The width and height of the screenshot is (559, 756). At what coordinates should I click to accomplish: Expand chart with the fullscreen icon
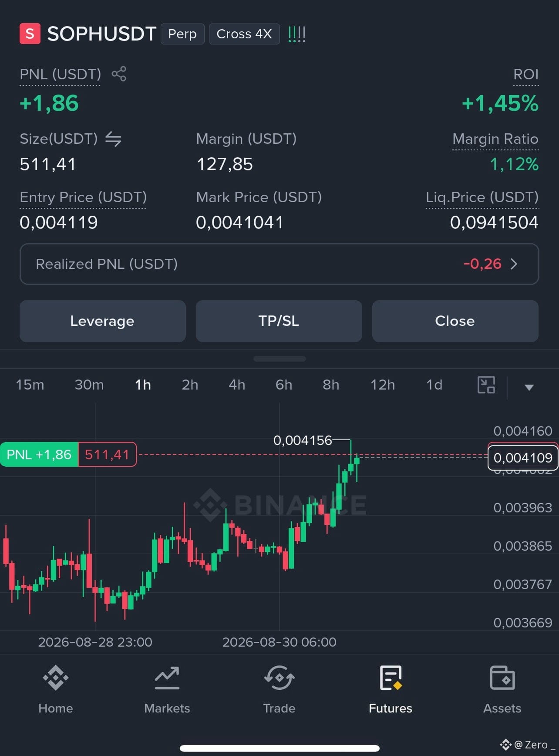coord(486,385)
